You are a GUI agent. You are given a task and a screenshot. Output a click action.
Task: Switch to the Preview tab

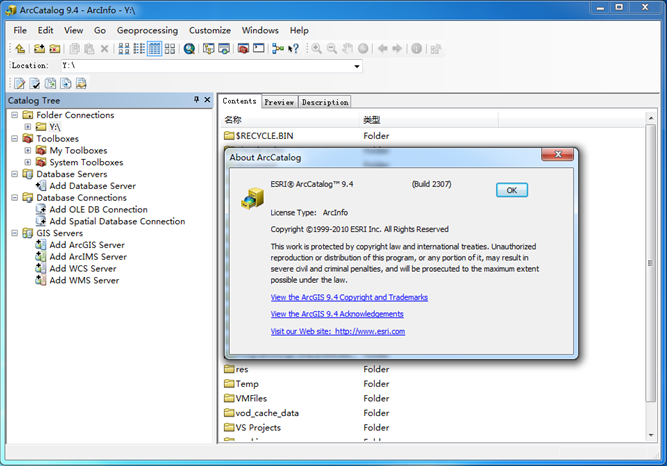point(279,102)
